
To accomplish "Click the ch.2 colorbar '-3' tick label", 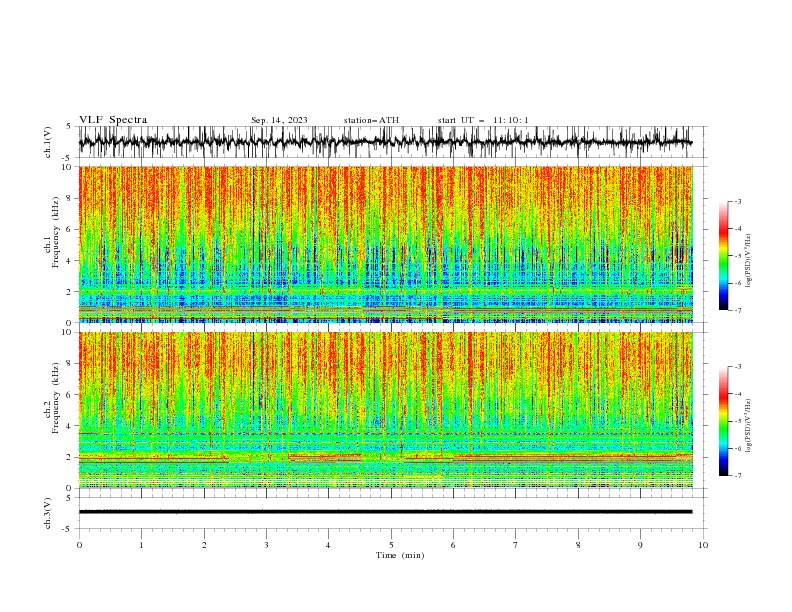I will point(737,367).
